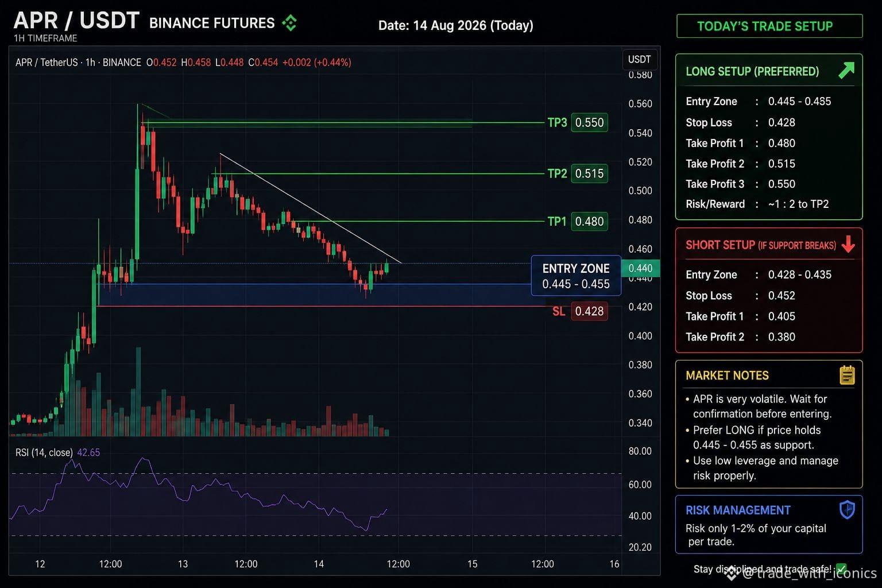
Task: Click the 0.560 price axis label
Action: (640, 104)
